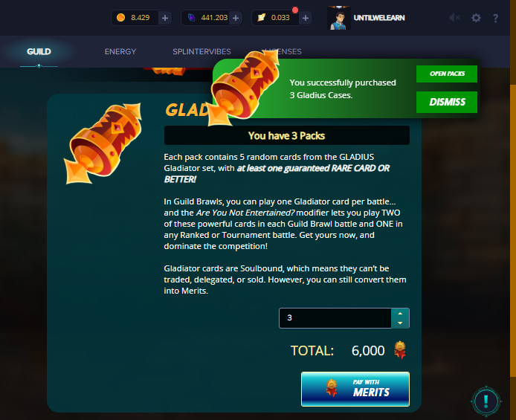Viewport: 516px width, 420px height.
Task: Click the OPEN PACKS button
Action: 447,74
